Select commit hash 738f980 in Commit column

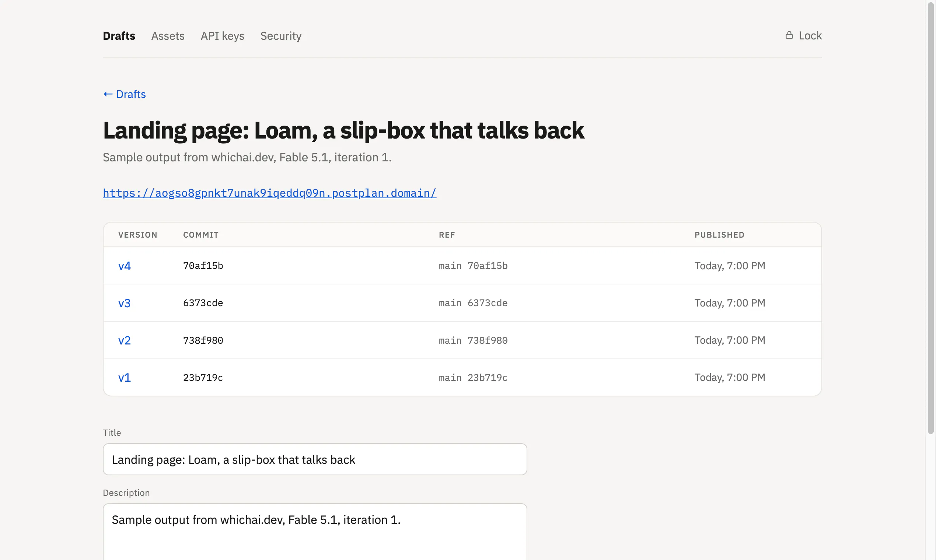coord(203,340)
